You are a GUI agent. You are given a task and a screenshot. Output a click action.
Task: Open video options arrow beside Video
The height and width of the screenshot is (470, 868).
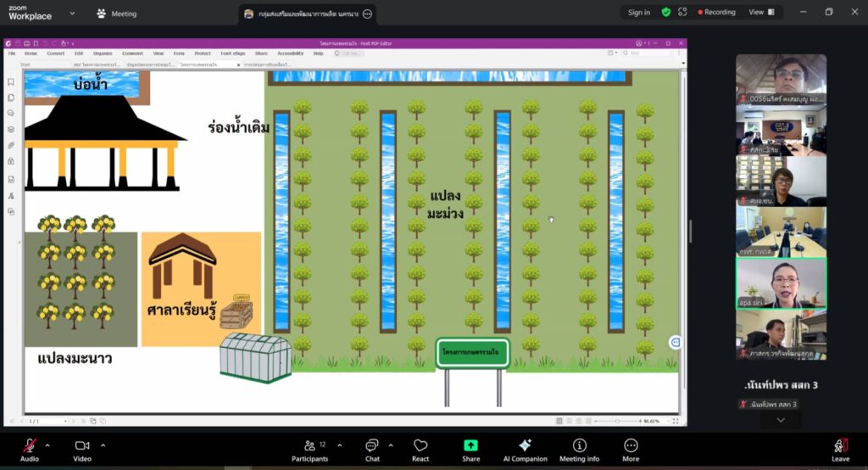tap(103, 445)
